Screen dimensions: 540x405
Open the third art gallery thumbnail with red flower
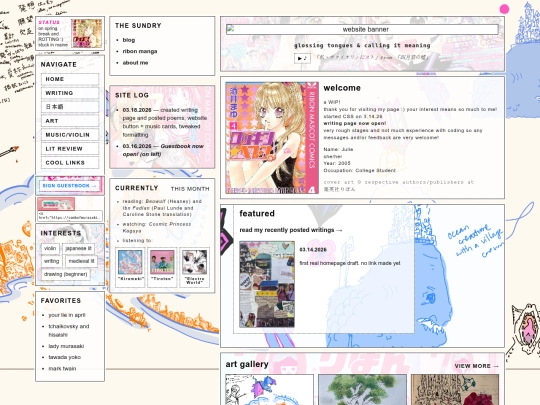tap(455, 390)
